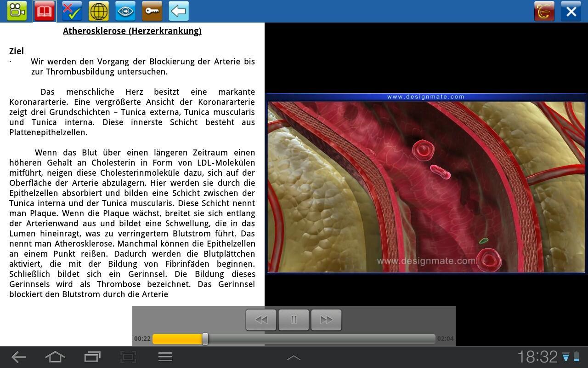Tap the Wi-Fi status icon
Image resolution: width=588 pixels, height=368 pixels.
point(566,357)
